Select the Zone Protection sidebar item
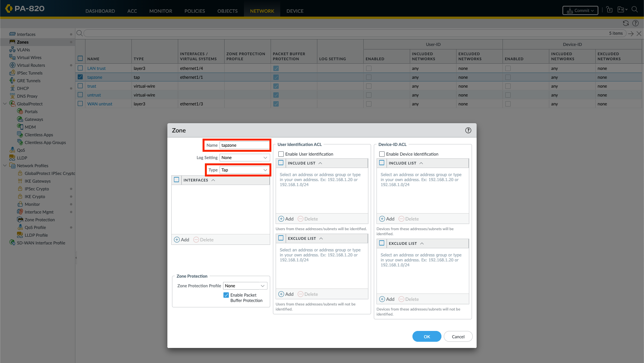The height and width of the screenshot is (363, 644). 39,220
